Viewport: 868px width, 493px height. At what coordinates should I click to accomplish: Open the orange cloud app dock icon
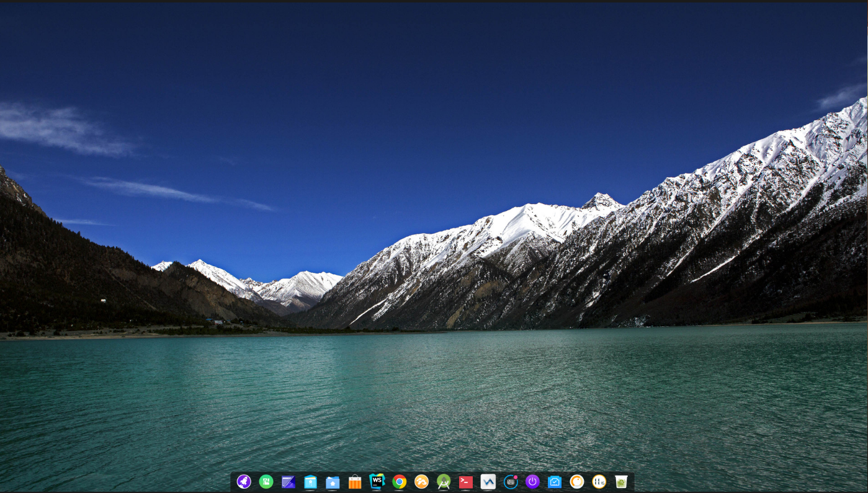(x=421, y=482)
